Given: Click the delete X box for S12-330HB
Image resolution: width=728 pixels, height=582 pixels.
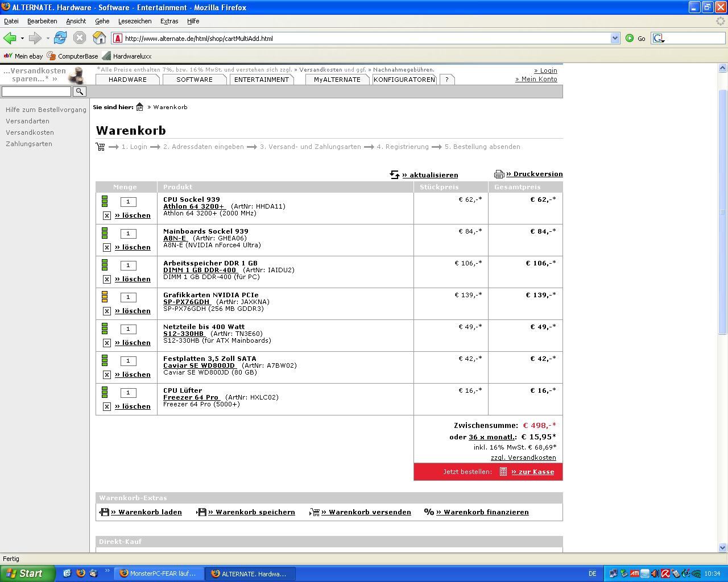Looking at the screenshot, I should point(106,343).
